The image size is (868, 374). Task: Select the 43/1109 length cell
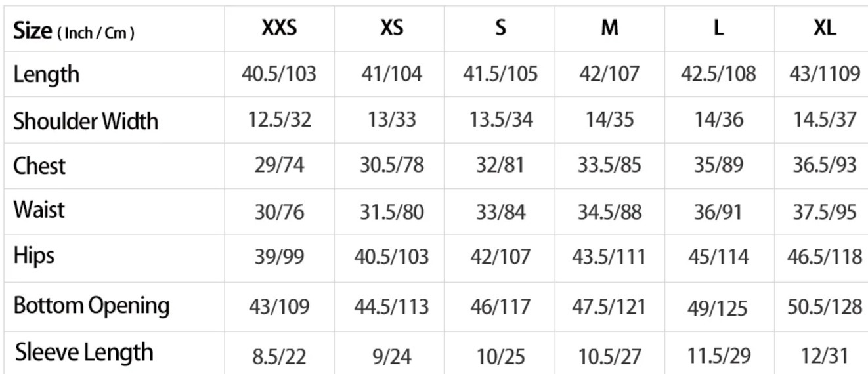824,73
